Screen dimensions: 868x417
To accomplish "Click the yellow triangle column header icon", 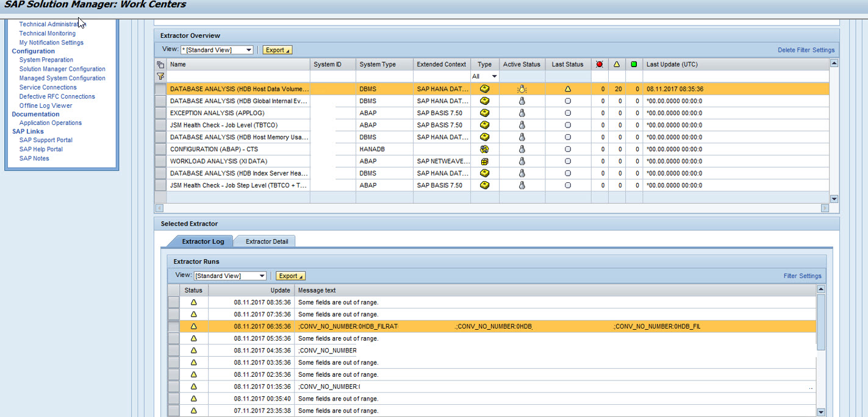I will coord(617,64).
